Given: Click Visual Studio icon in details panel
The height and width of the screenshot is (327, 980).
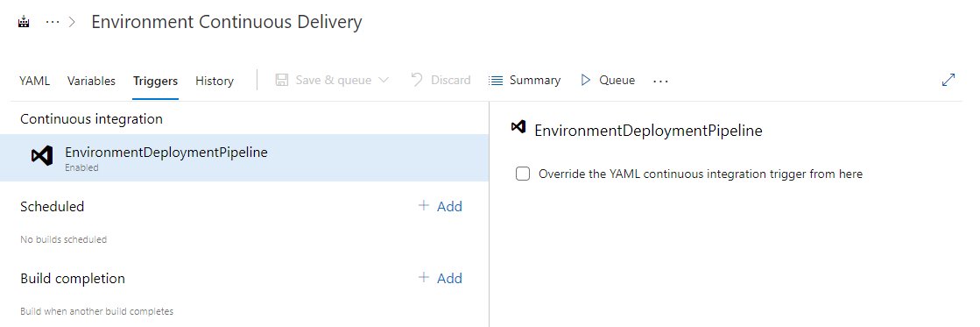Looking at the screenshot, I should 518,127.
